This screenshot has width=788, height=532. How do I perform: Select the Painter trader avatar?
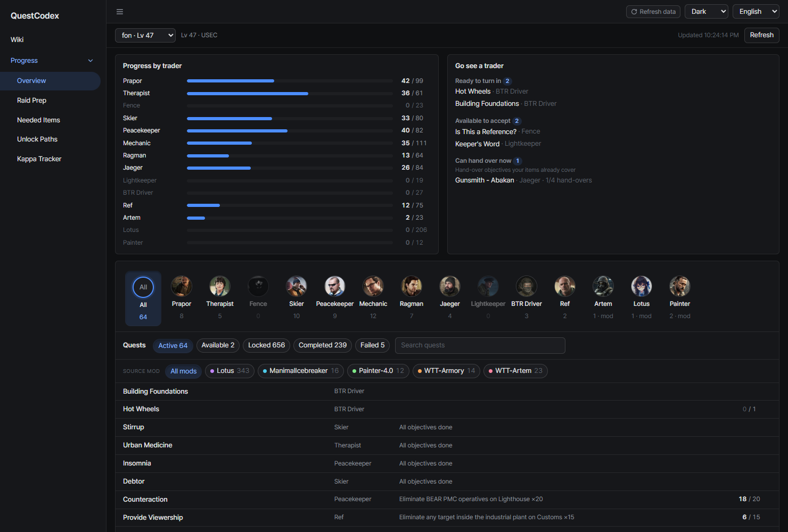pos(680,286)
